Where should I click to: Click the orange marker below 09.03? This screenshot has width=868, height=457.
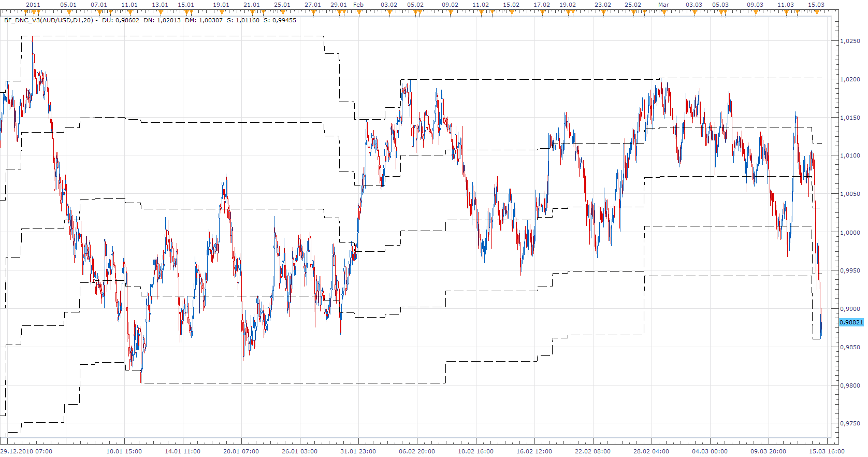click(x=755, y=12)
